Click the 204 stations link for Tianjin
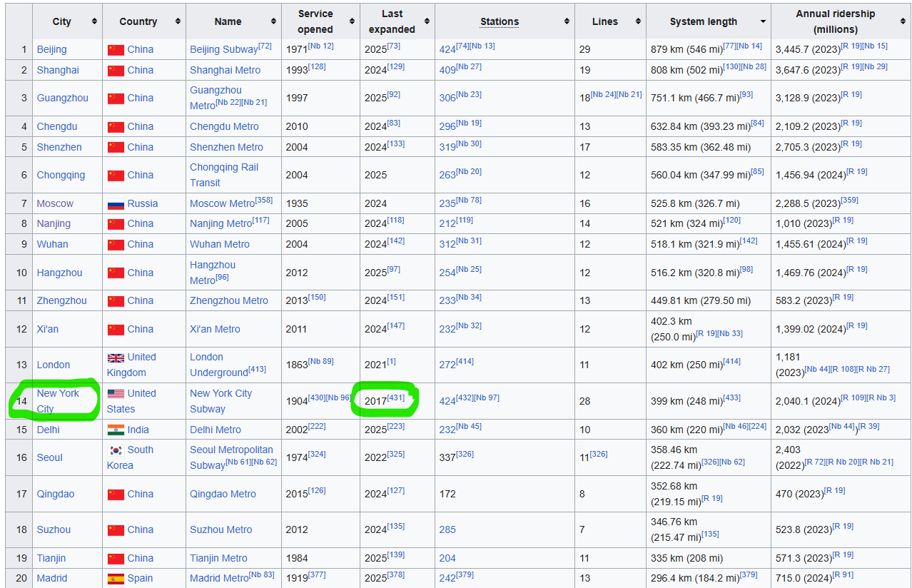The width and height of the screenshot is (912, 588). [447, 558]
